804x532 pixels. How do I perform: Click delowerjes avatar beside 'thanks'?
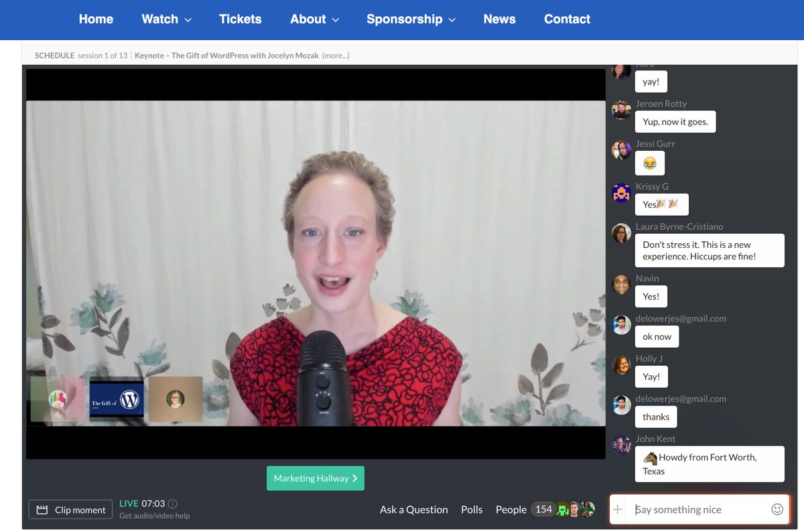coord(622,405)
